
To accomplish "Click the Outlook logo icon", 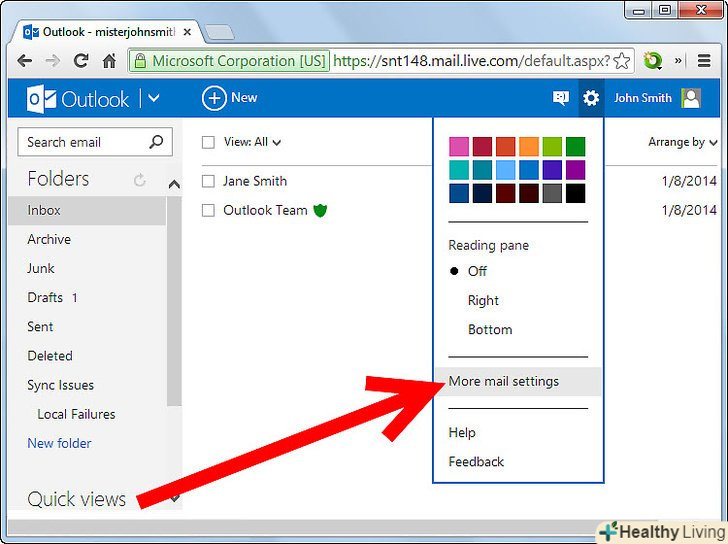I will pyautogui.click(x=41, y=99).
